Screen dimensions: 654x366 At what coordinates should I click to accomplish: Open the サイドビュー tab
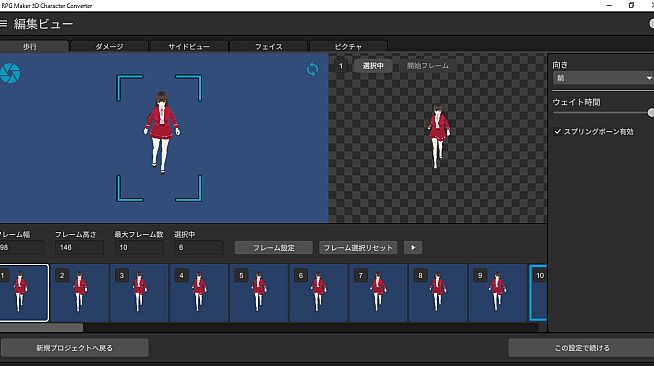coord(189,46)
